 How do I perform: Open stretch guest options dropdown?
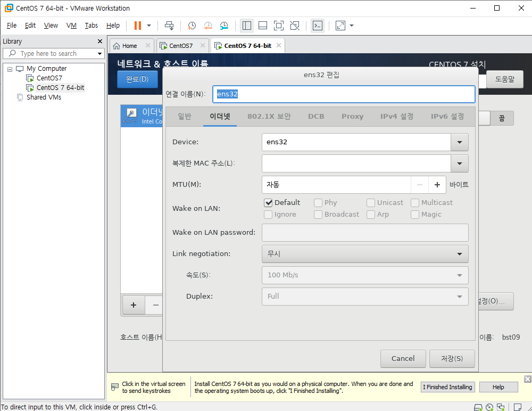[352, 26]
